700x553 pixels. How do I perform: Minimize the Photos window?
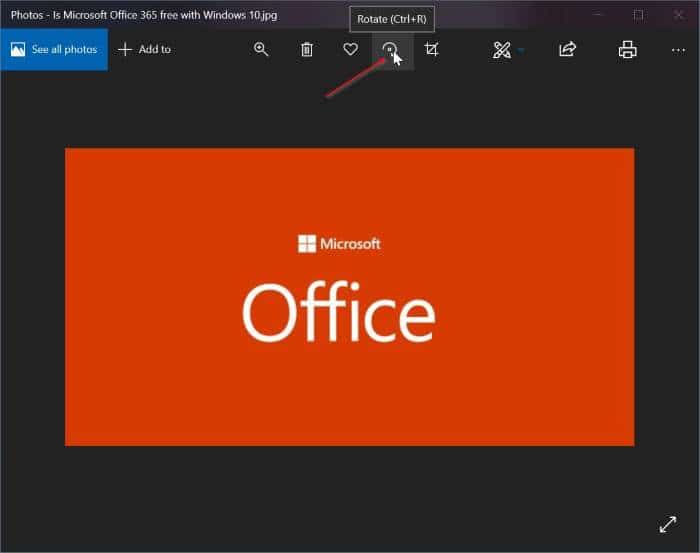pyautogui.click(x=598, y=15)
